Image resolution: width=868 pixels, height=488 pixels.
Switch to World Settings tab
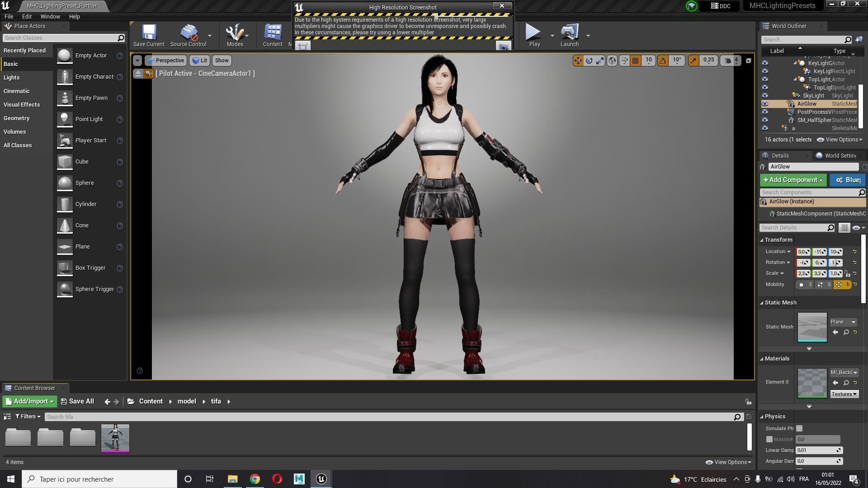(x=840, y=156)
